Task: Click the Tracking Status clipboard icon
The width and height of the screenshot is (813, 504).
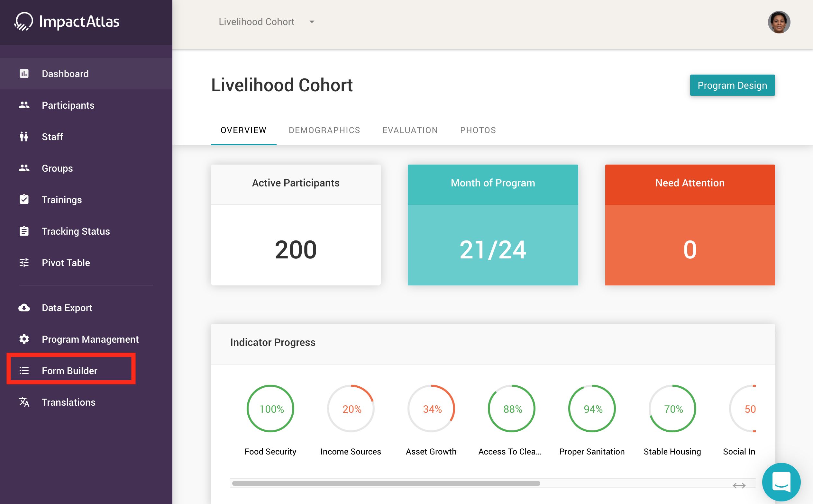Action: (x=24, y=231)
